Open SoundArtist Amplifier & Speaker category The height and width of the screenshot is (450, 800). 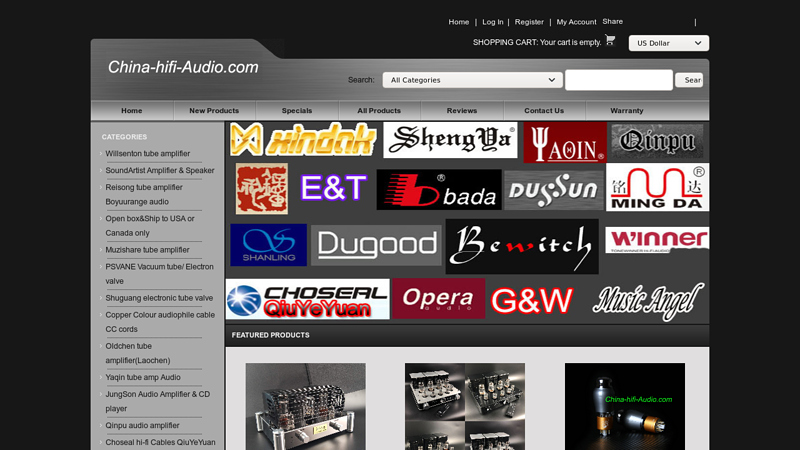160,170
